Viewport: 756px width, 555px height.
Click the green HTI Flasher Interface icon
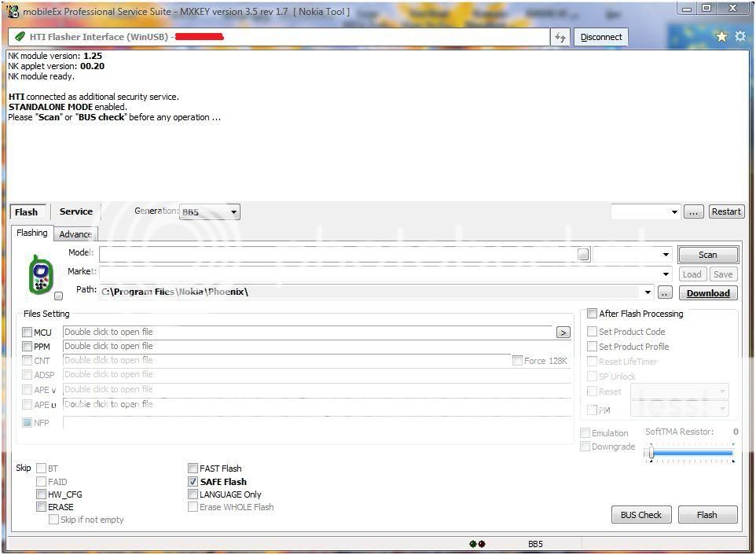[20, 37]
